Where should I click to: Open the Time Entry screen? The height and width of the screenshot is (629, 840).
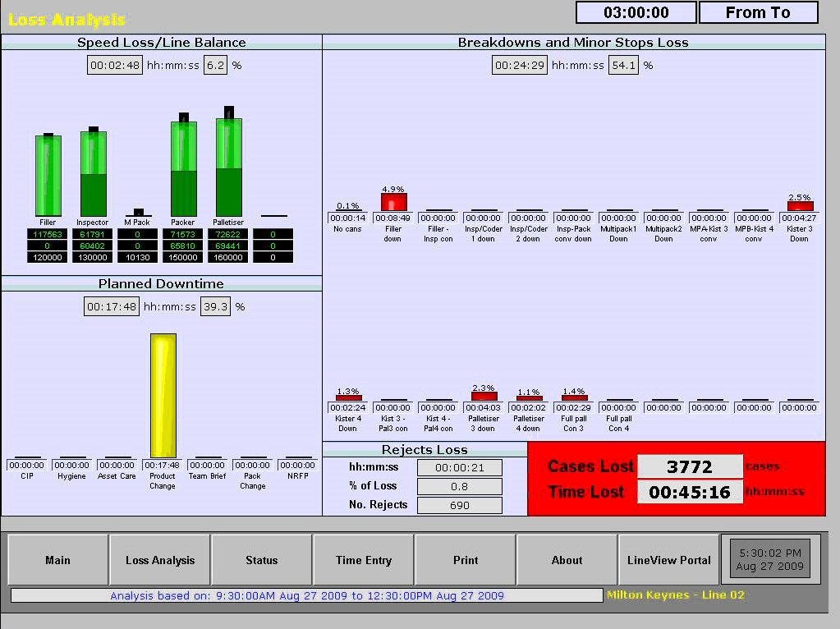(364, 560)
